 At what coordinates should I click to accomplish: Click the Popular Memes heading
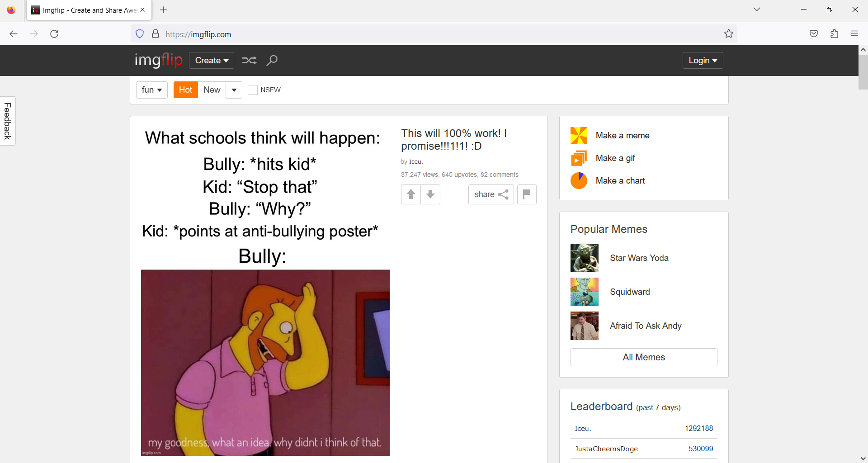609,229
